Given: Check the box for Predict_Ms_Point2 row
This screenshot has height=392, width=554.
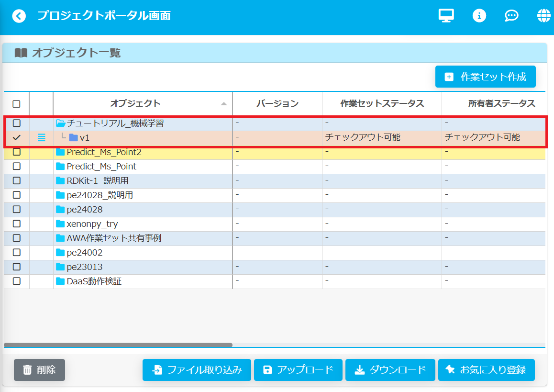Looking at the screenshot, I should pyautogui.click(x=17, y=152).
